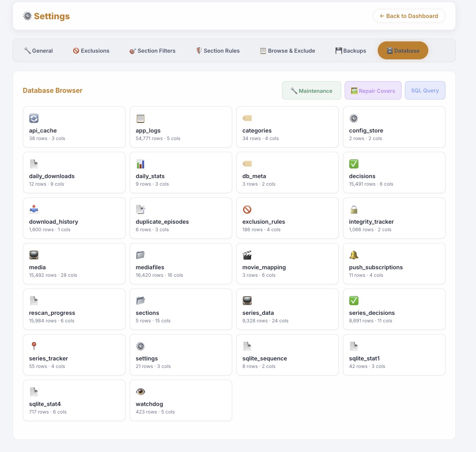Viewport: 476px width, 452px height.
Task: Open the series_decisions table name
Action: [x=372, y=313]
